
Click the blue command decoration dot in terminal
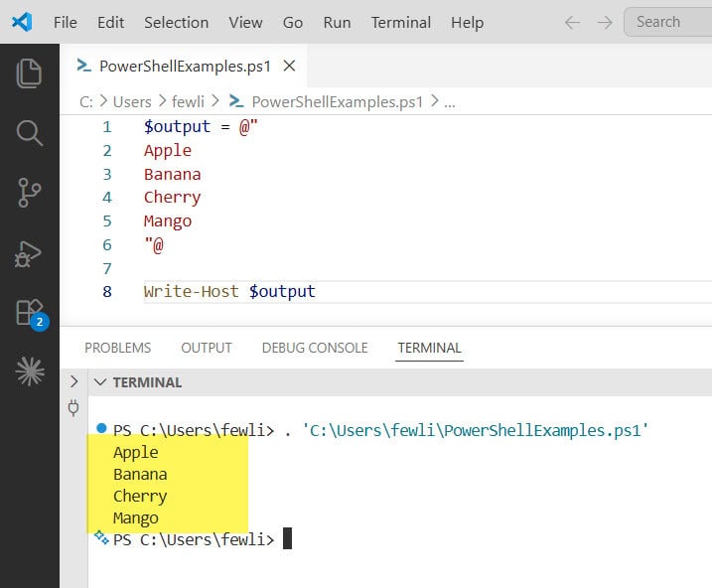pyautogui.click(x=101, y=428)
